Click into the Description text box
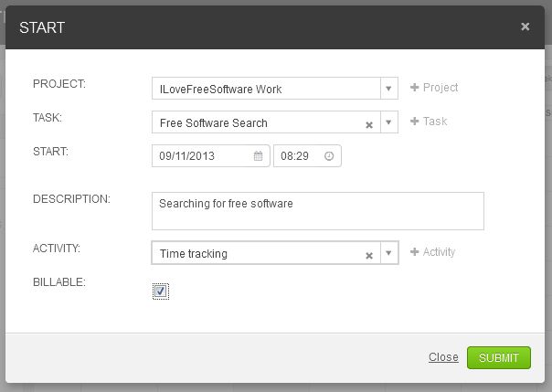This screenshot has width=552, height=392. (317, 211)
